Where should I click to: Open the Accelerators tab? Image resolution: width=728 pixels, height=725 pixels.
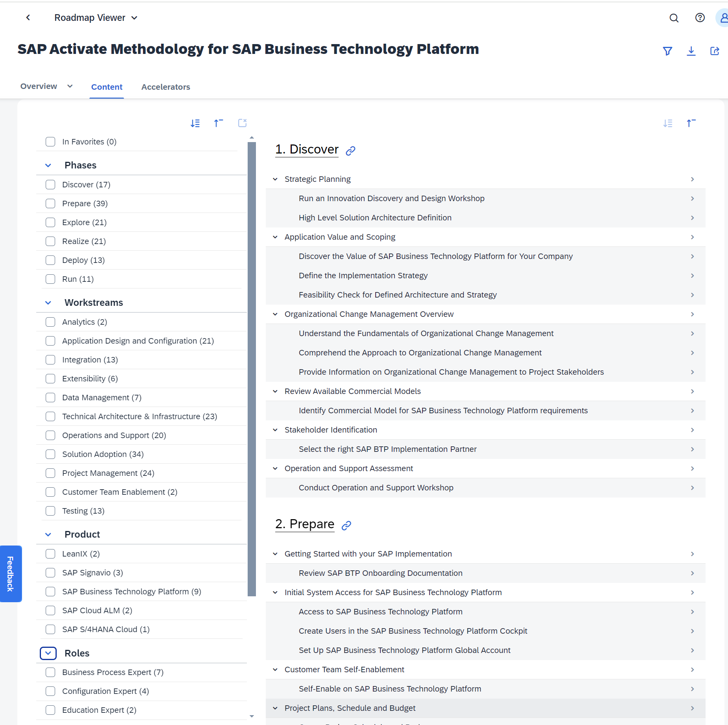pyautogui.click(x=166, y=87)
